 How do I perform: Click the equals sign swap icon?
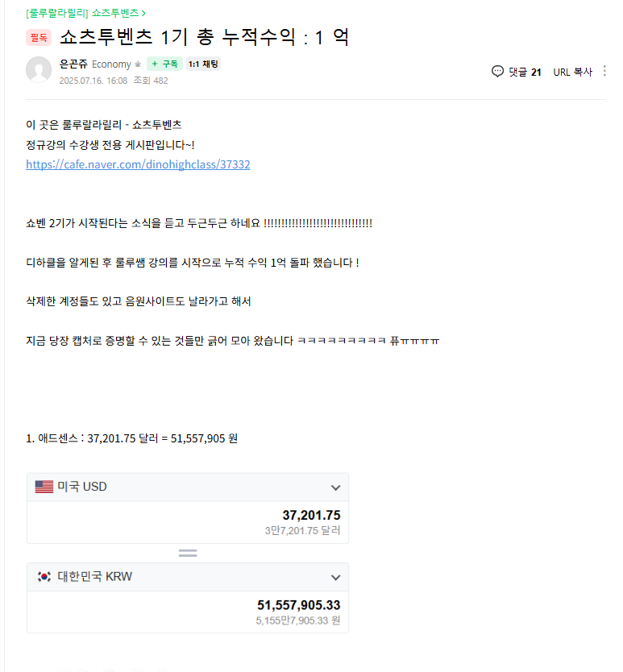188,554
